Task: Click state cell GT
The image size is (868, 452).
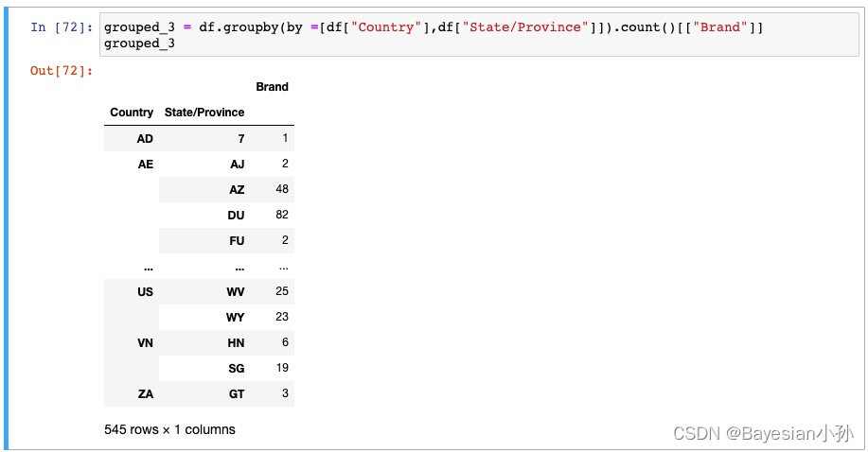Action: 237,393
